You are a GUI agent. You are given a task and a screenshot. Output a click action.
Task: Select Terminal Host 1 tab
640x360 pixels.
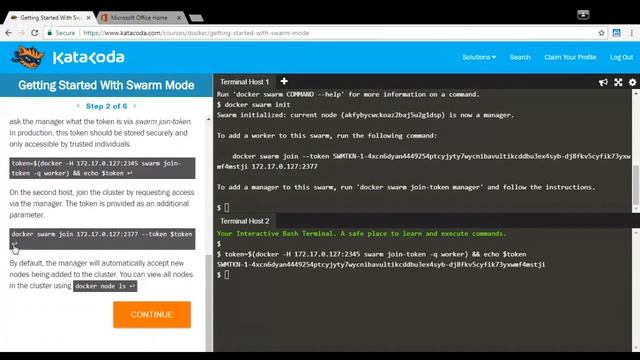click(x=244, y=82)
